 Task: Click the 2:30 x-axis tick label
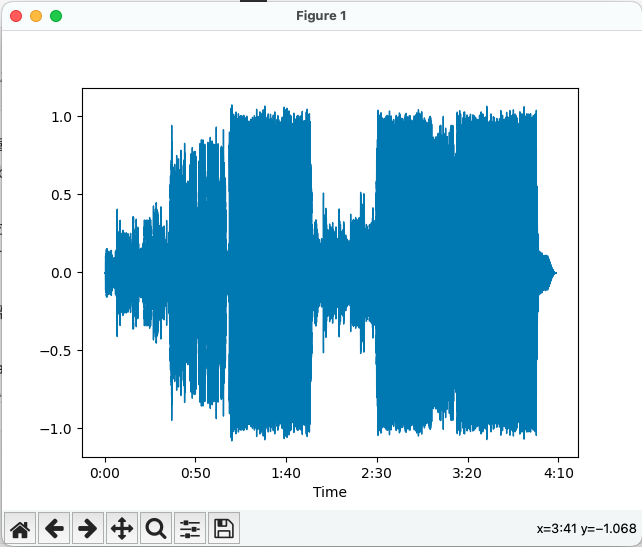point(377,473)
